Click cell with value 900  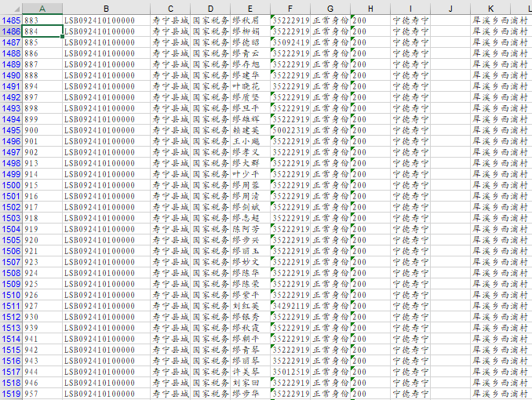42,130
